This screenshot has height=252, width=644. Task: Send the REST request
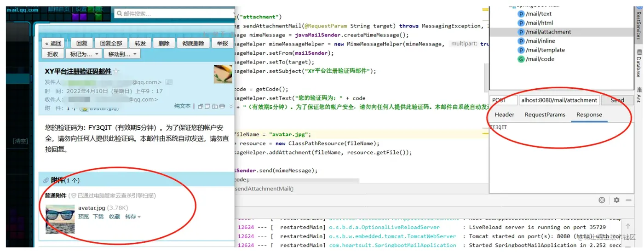click(x=617, y=100)
